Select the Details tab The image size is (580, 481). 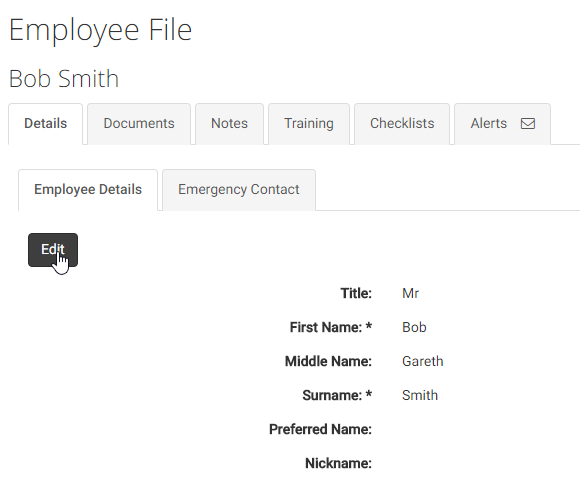coord(45,124)
